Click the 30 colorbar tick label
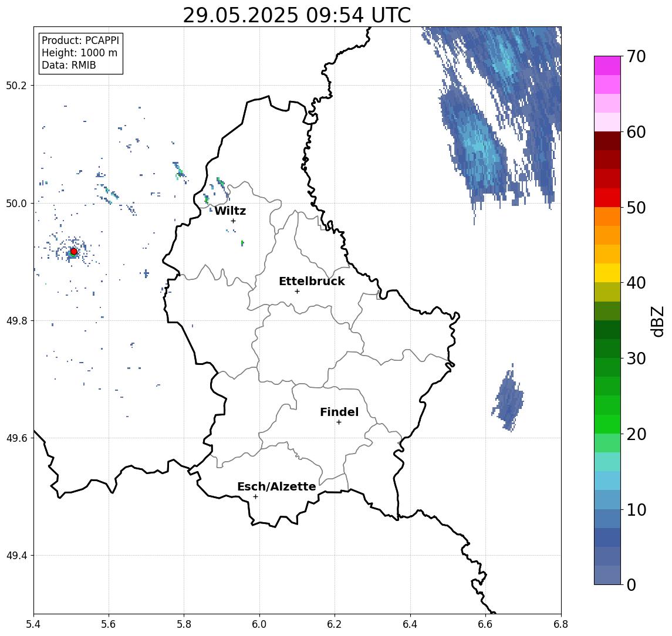 (x=636, y=358)
